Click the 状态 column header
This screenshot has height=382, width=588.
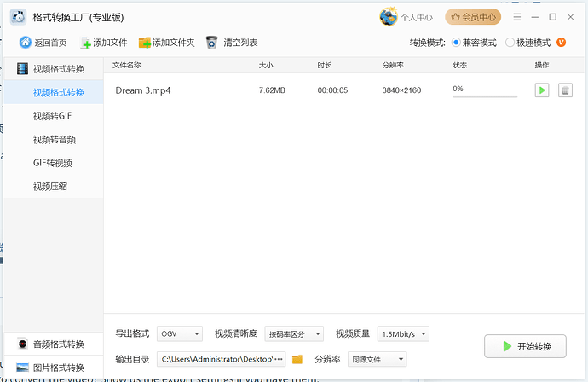[x=460, y=66]
